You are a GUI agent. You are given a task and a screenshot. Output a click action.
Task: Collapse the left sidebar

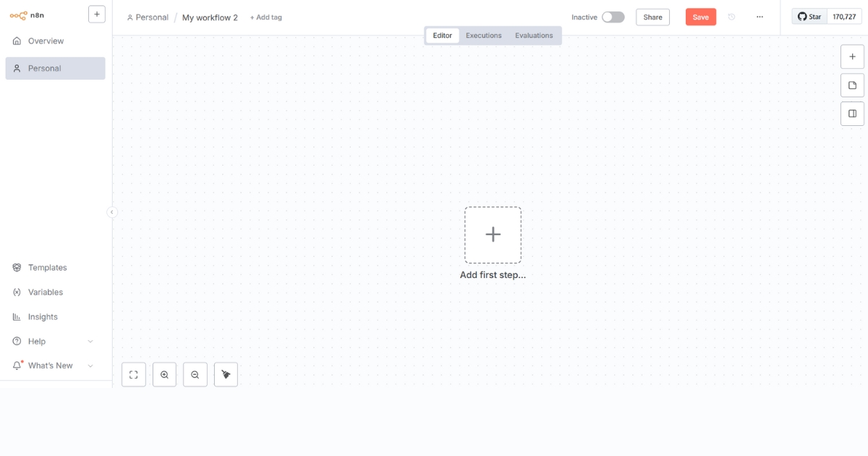click(x=112, y=212)
